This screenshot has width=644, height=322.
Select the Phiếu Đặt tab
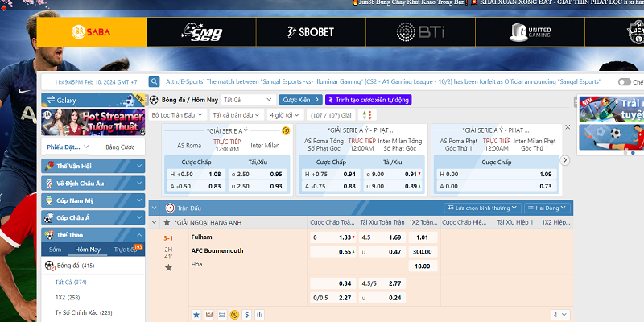click(x=68, y=147)
